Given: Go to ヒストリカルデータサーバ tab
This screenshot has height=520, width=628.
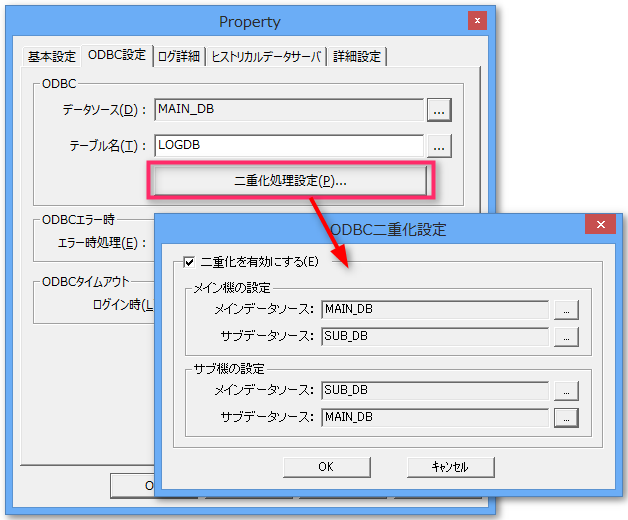Looking at the screenshot, I should [x=266, y=57].
